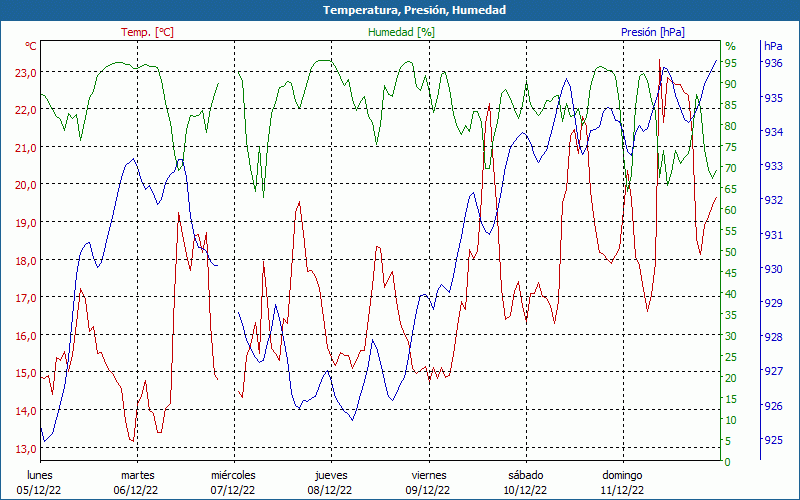Click the 55 humidity axis value
This screenshot has height=500, width=800.
[x=730, y=231]
